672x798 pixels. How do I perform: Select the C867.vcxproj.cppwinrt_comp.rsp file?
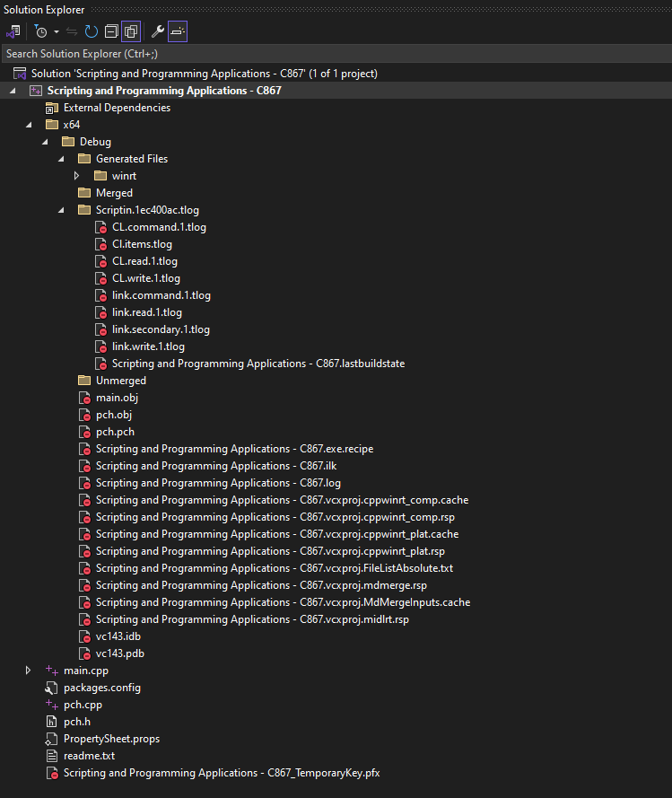275,517
